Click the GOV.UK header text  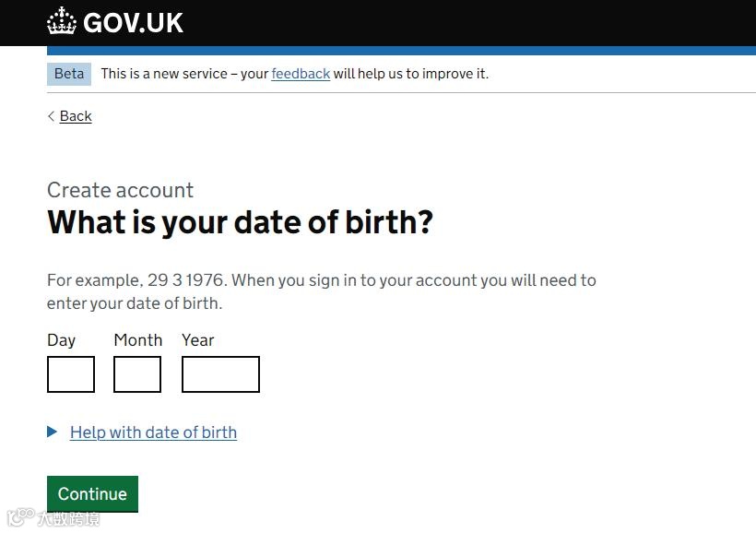(133, 23)
